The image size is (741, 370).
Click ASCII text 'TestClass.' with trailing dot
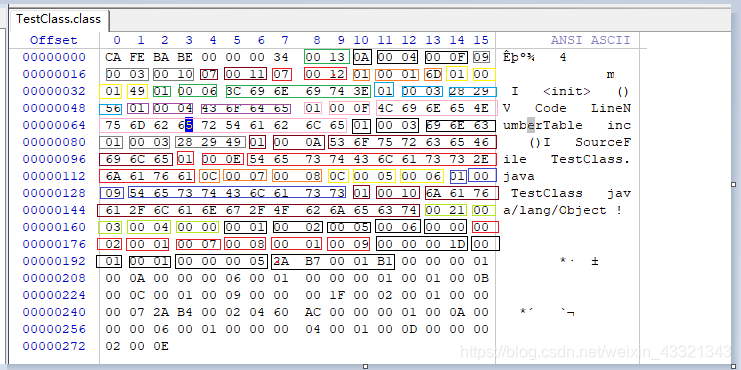click(591, 159)
